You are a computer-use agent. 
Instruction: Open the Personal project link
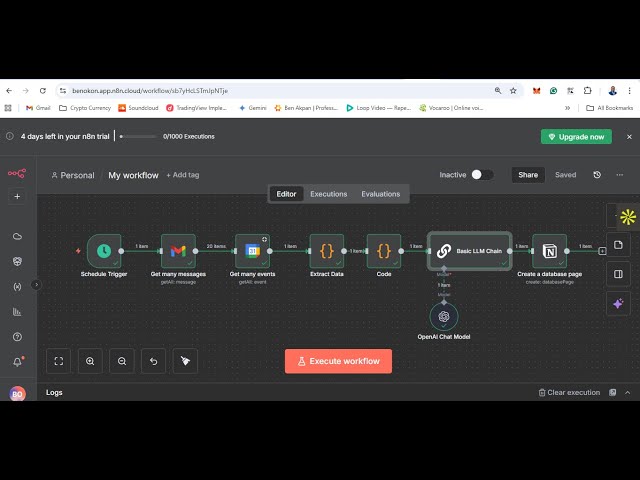pos(73,175)
